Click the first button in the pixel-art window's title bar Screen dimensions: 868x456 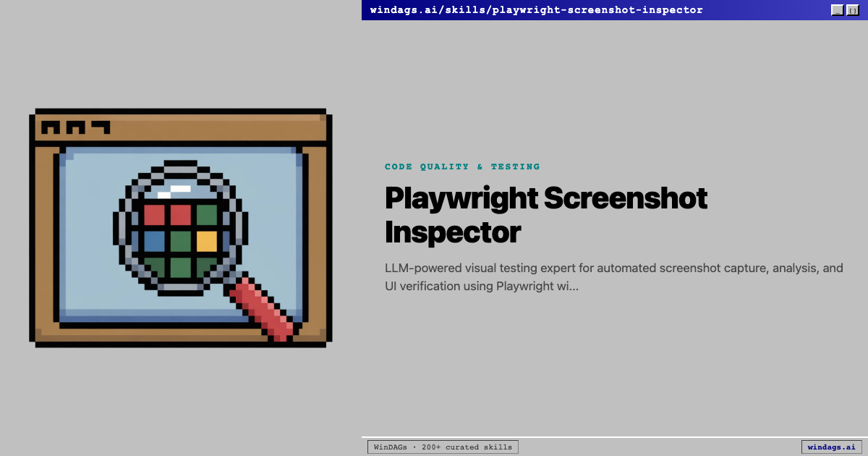(x=51, y=127)
